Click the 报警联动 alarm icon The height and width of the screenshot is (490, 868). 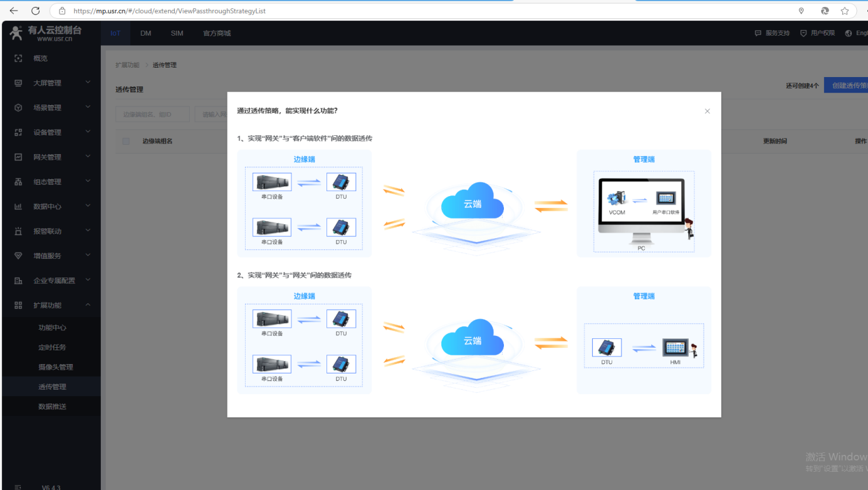point(18,231)
